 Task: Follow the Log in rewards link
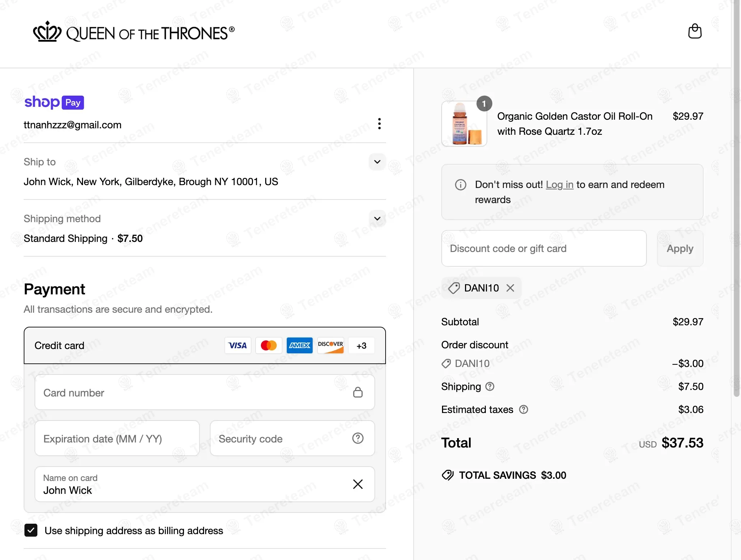(x=559, y=184)
